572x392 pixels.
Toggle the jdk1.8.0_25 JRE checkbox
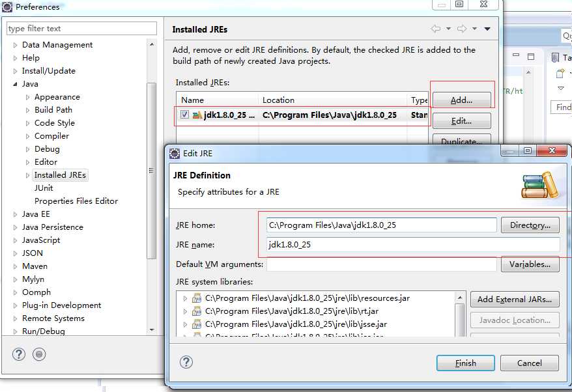pos(184,115)
